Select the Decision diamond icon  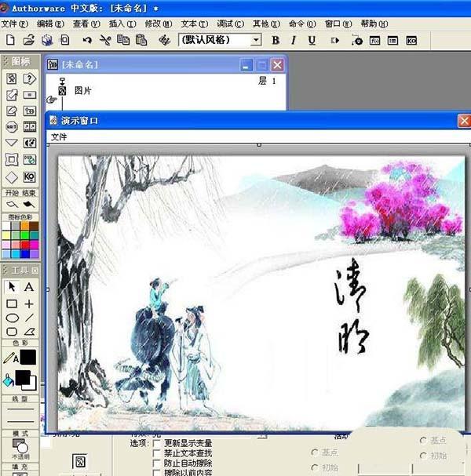pos(12,176)
